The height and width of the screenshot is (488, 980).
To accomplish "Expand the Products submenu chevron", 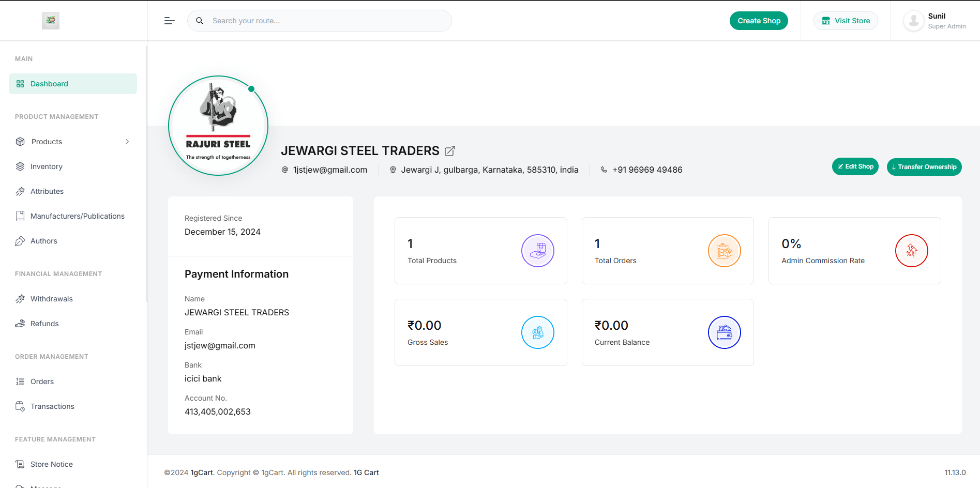I will point(127,142).
